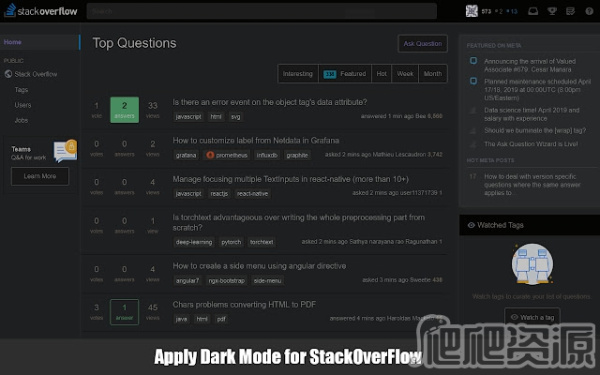Switch to the Week tab
Image resolution: width=600 pixels, height=375 pixels.
pos(405,73)
